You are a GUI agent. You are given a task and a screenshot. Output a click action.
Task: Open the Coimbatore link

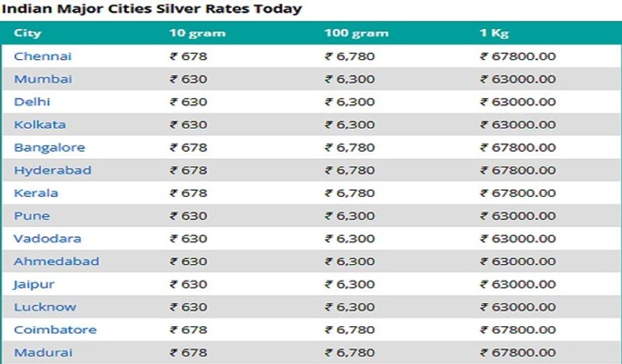(x=55, y=330)
